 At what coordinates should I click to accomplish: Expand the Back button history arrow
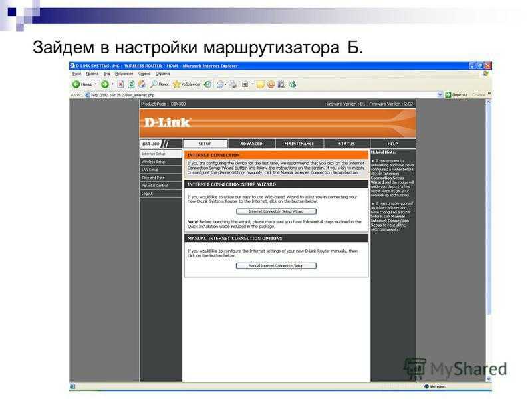(x=96, y=84)
